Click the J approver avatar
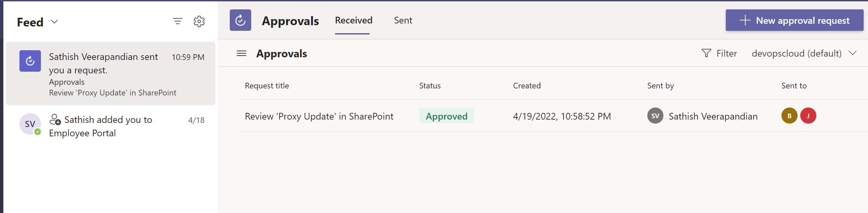 pyautogui.click(x=808, y=116)
